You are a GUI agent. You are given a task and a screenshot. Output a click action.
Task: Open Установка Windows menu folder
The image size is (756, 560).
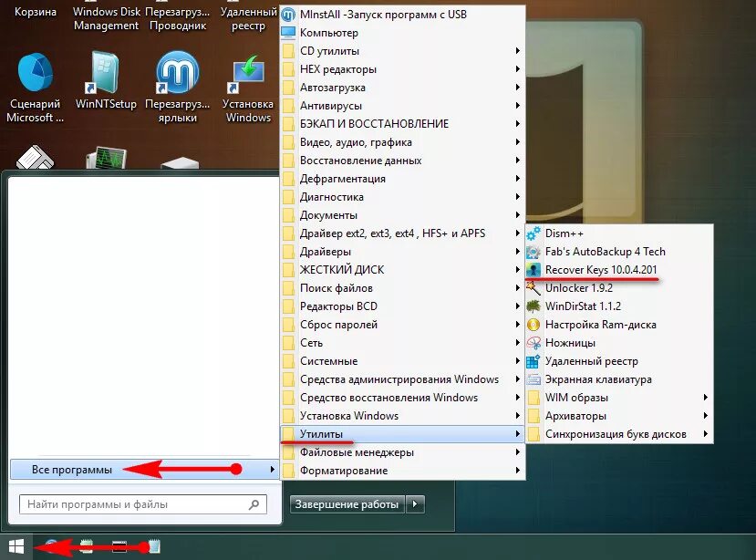point(402,416)
